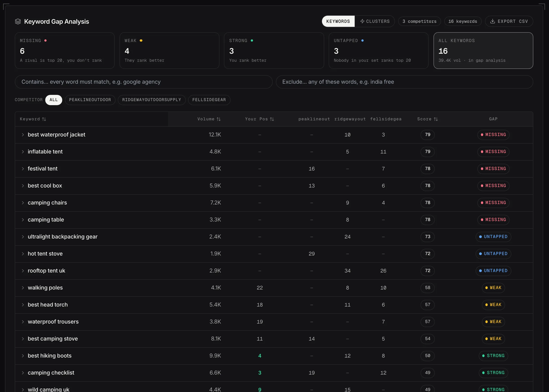Filter by PEAKLINEOUTDOOR competitor

coord(90,100)
